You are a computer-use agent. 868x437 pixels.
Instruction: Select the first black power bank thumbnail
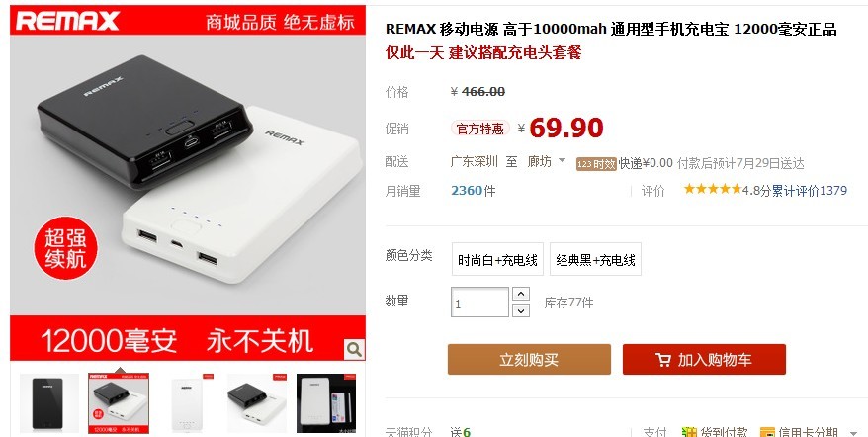click(49, 403)
